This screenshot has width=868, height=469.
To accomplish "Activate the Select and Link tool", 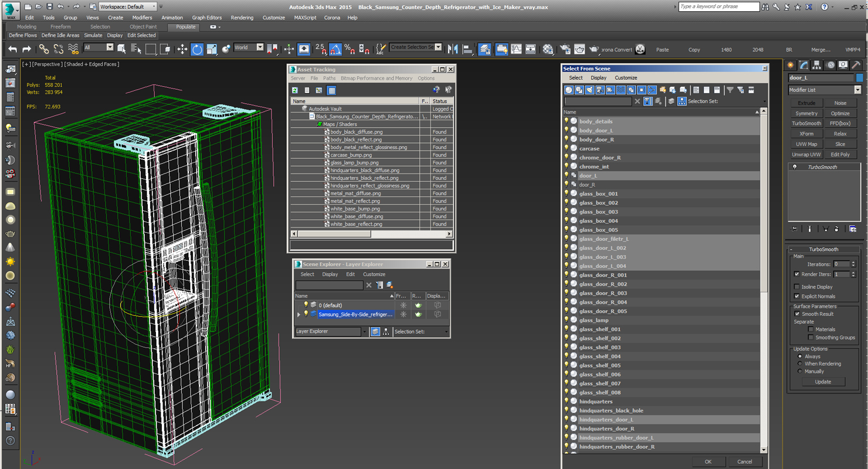I will point(44,49).
